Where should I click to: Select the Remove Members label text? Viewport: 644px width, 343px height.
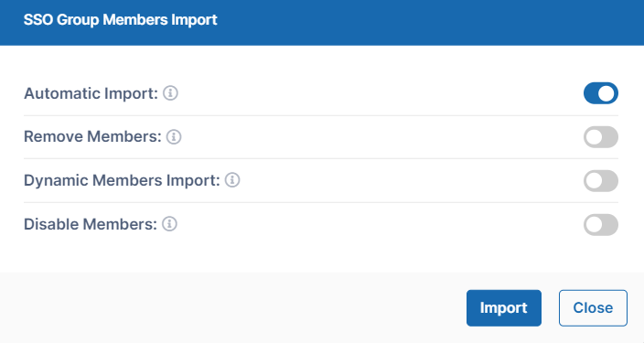point(92,137)
